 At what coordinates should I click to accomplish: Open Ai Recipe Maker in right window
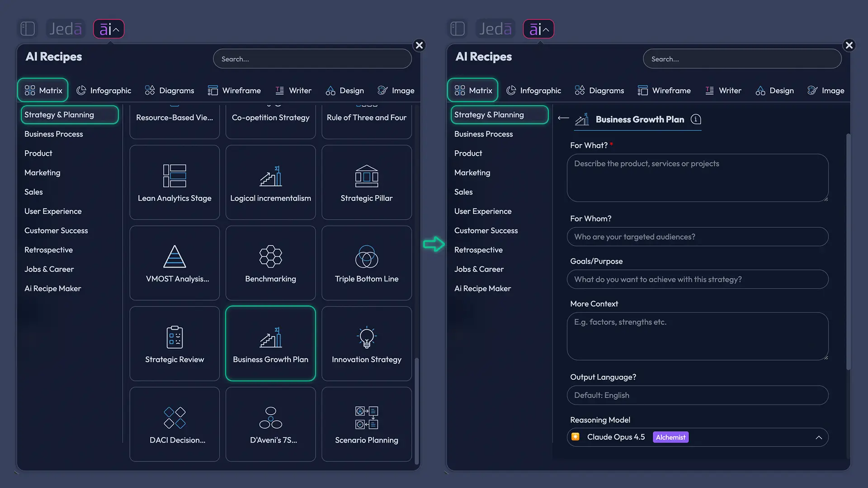click(482, 288)
